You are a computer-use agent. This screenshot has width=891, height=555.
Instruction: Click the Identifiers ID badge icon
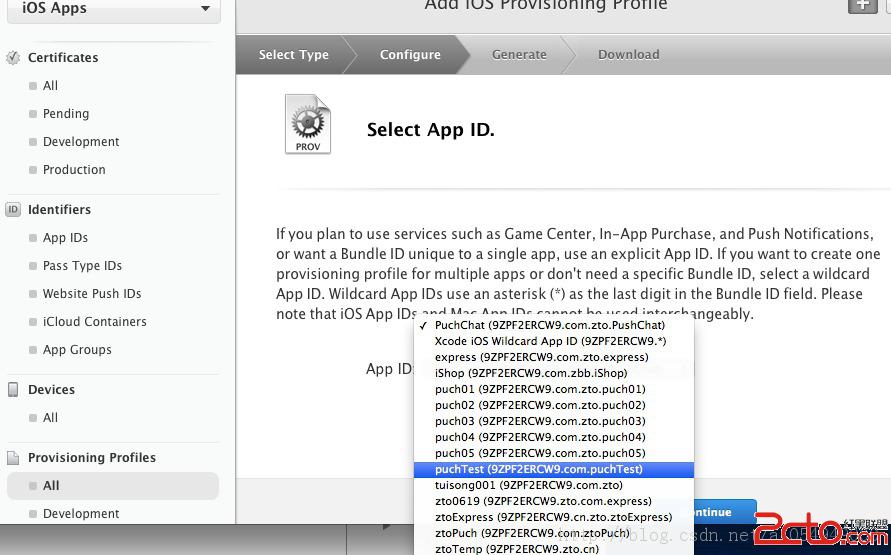13,210
